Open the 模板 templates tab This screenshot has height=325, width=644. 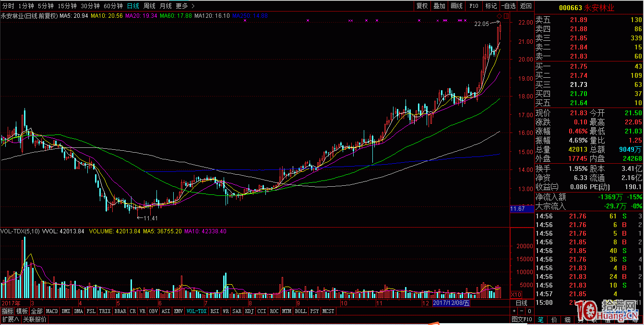[x=22, y=311]
